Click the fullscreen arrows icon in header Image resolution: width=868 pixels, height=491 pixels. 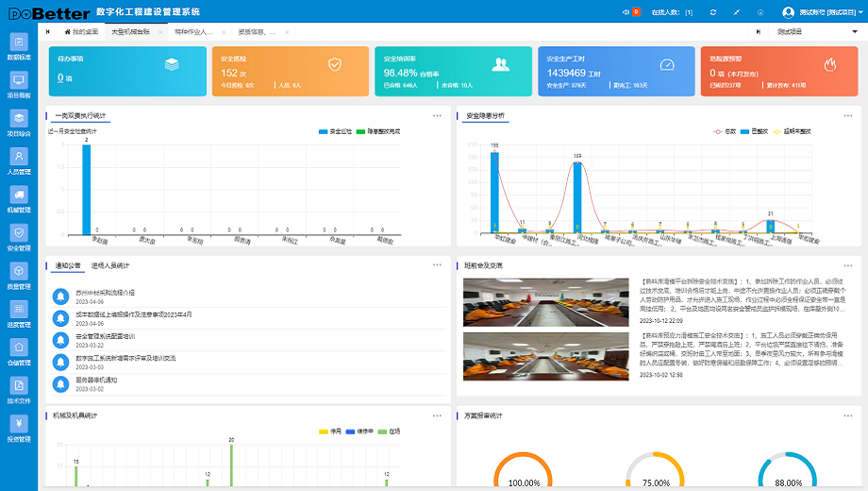point(737,12)
